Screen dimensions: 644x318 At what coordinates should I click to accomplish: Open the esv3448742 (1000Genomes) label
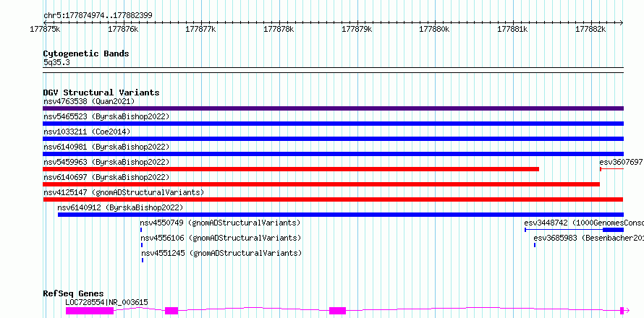tap(584, 223)
